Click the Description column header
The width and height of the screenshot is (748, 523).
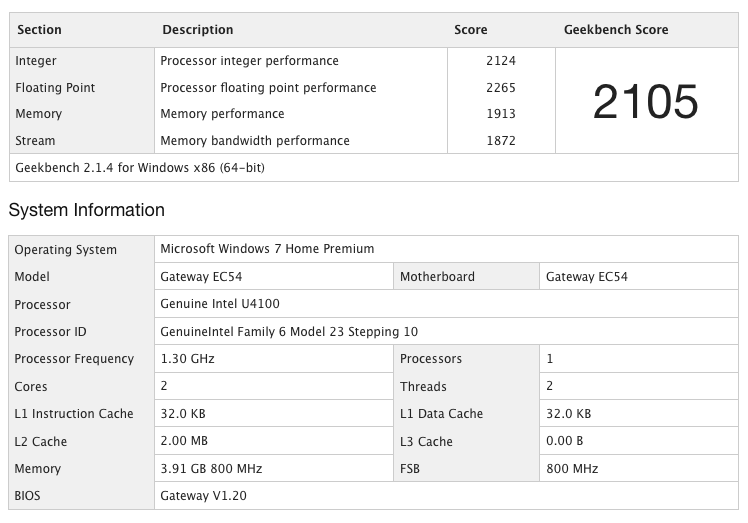198,30
